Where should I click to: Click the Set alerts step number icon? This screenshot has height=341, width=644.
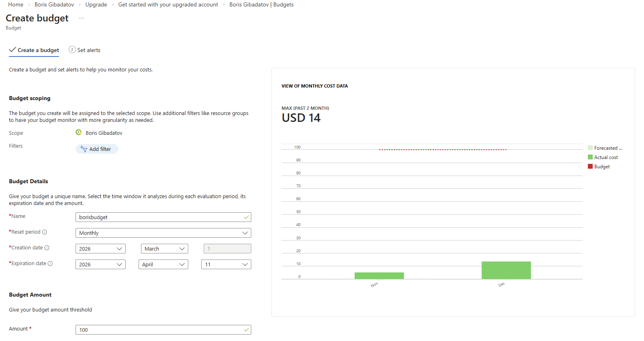[72, 50]
